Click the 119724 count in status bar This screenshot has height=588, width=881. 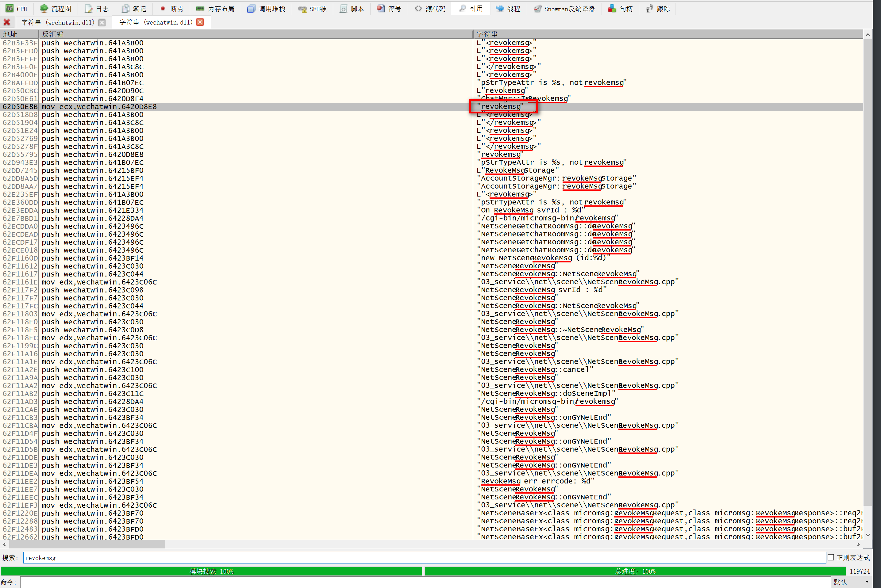(860, 571)
